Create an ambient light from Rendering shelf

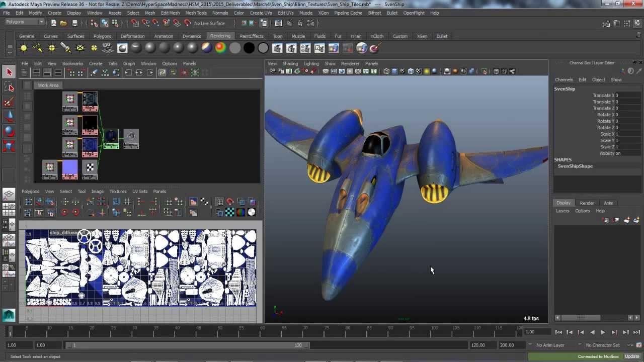click(x=24, y=48)
